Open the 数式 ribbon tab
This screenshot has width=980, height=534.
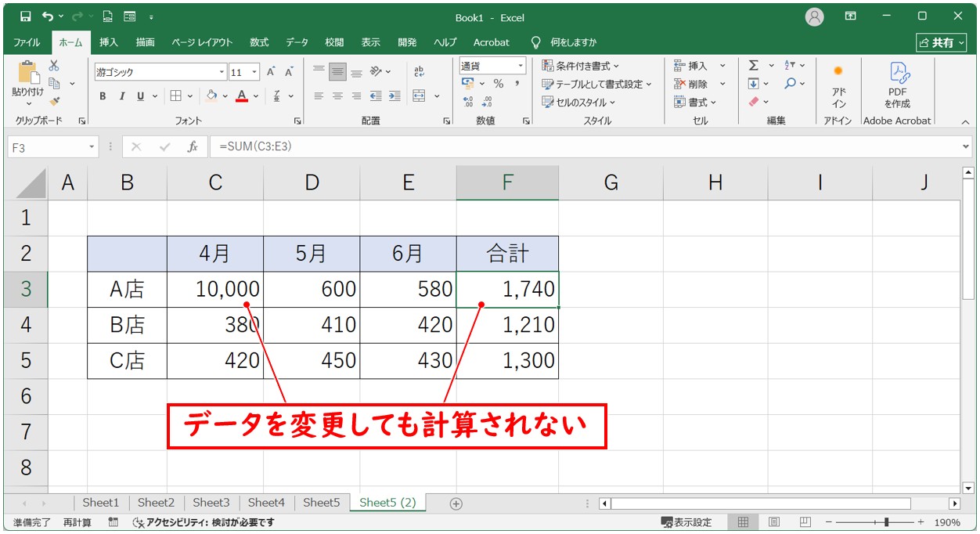[x=259, y=42]
